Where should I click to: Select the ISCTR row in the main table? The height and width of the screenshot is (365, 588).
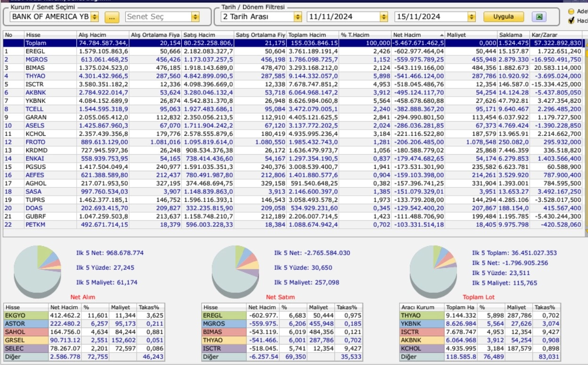293,84
